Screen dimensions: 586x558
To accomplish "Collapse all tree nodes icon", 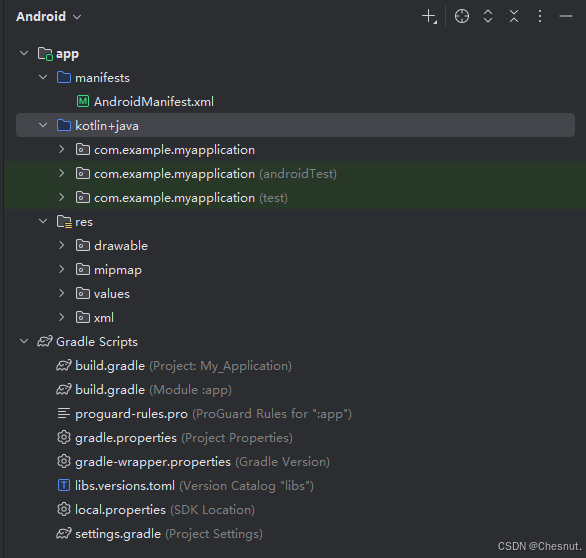I will pos(514,16).
